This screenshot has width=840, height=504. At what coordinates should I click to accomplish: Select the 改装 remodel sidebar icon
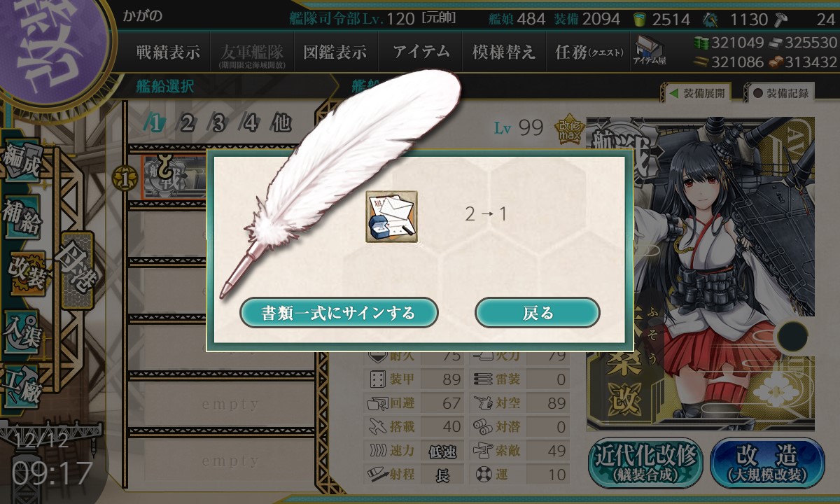click(x=28, y=274)
